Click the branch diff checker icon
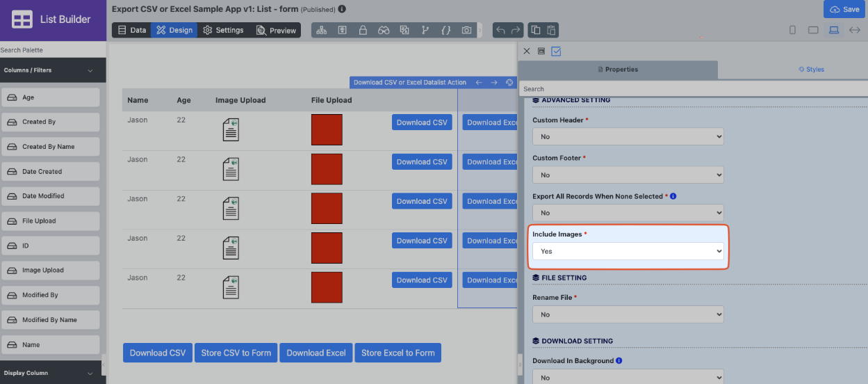 (425, 31)
